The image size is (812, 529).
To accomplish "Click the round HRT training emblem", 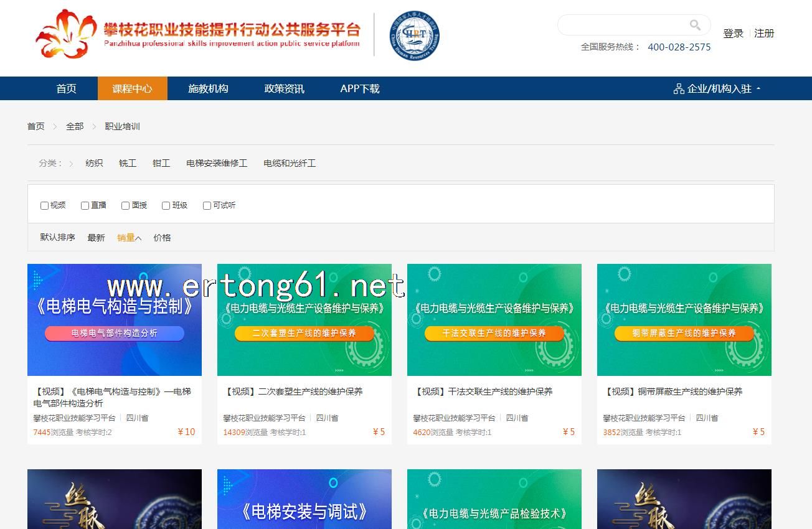I will pos(414,35).
